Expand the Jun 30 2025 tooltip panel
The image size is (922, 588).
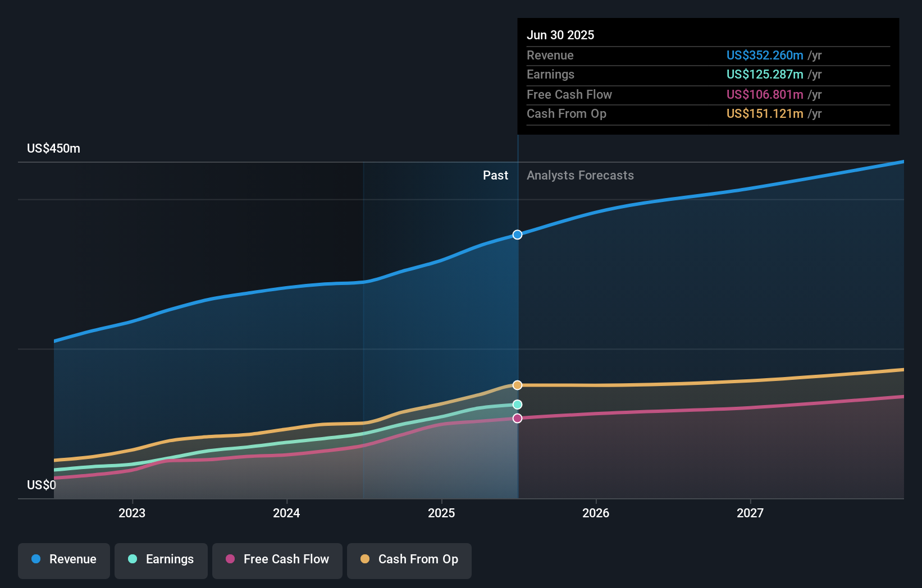(x=560, y=35)
